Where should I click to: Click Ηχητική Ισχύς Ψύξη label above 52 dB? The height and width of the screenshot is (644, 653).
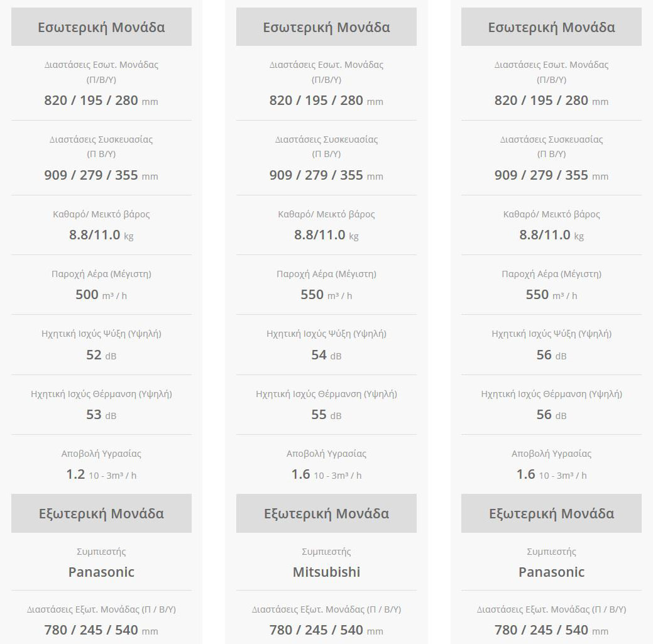tap(101, 334)
